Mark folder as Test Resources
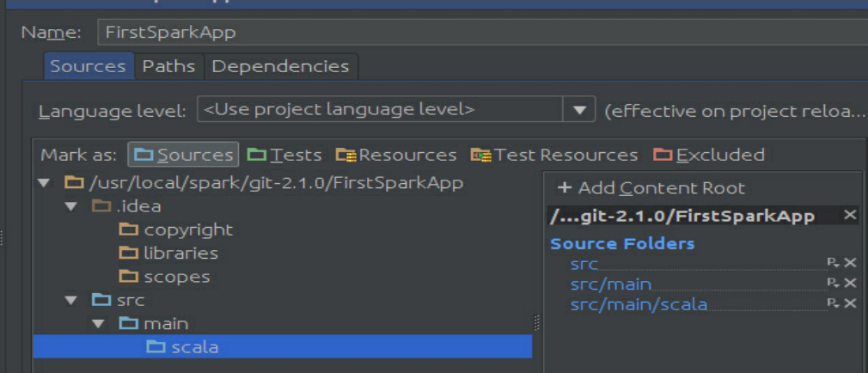This screenshot has height=373, width=868. click(x=554, y=155)
